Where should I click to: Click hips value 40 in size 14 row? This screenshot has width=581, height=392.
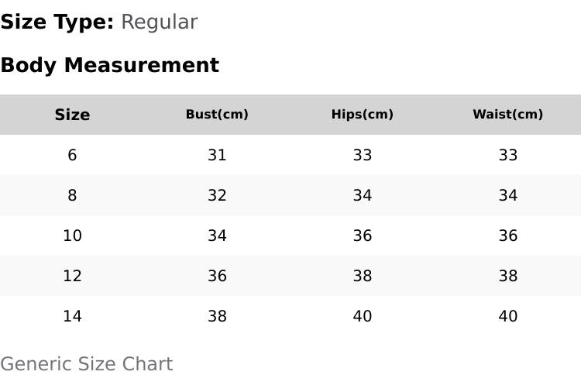tap(363, 316)
